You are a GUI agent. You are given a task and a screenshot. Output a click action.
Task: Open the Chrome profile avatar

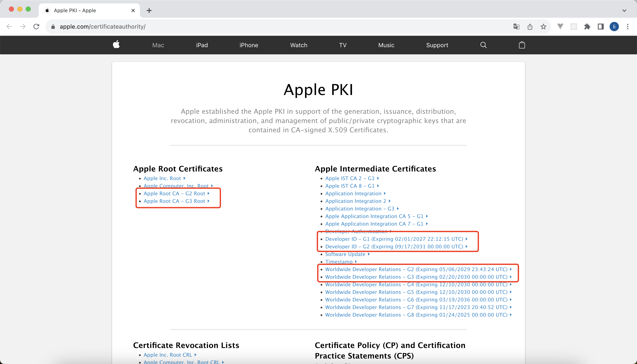click(614, 27)
